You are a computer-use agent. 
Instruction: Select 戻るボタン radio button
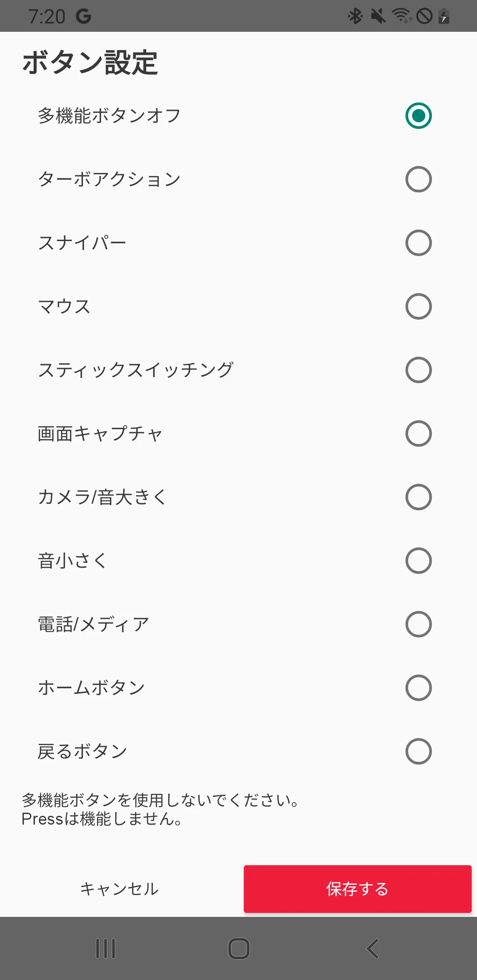pos(418,751)
